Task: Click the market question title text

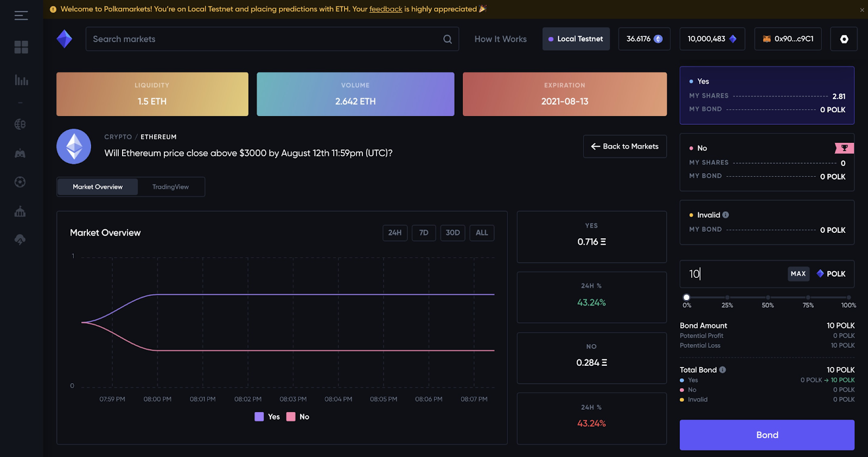Action: pyautogui.click(x=248, y=153)
